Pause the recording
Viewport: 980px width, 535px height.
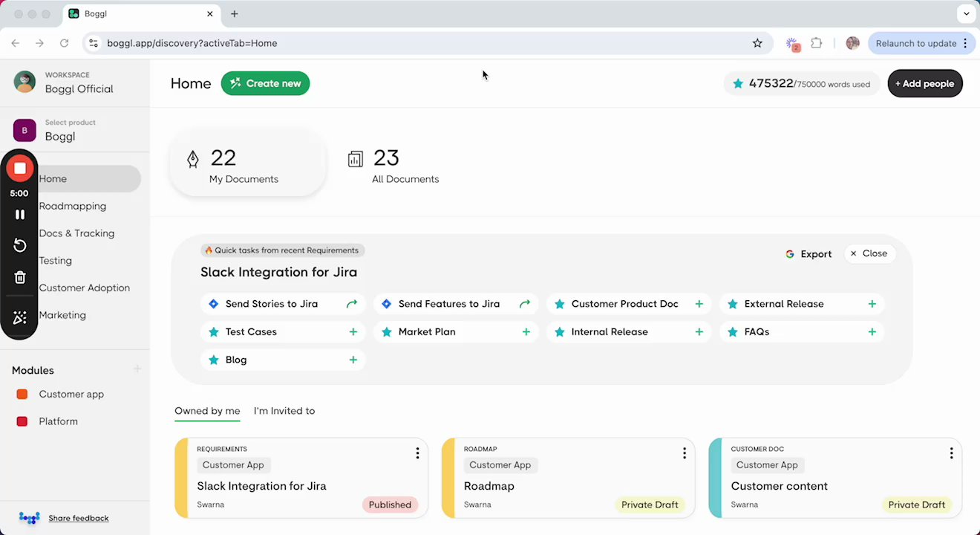20,215
